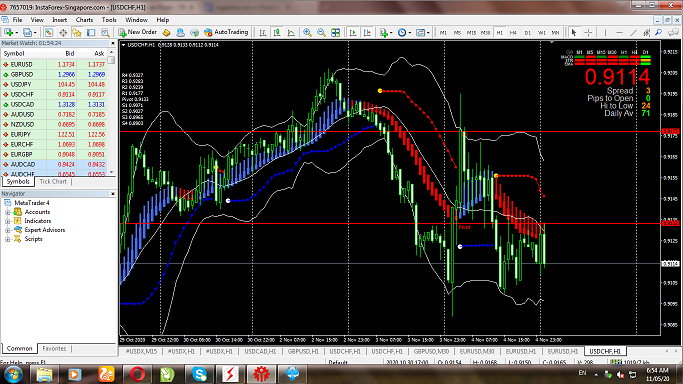The height and width of the screenshot is (384, 683).
Task: Toggle the Navigator panel icon
Action: click(77, 32)
